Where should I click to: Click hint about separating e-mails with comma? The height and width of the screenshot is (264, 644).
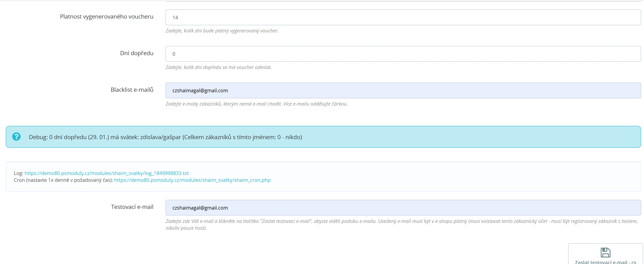[x=256, y=104]
